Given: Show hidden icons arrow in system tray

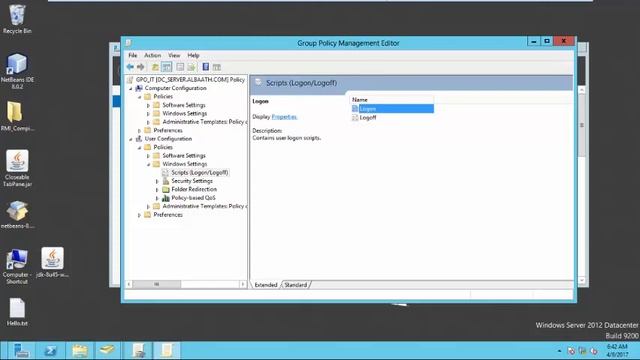Looking at the screenshot, I should tap(559, 351).
